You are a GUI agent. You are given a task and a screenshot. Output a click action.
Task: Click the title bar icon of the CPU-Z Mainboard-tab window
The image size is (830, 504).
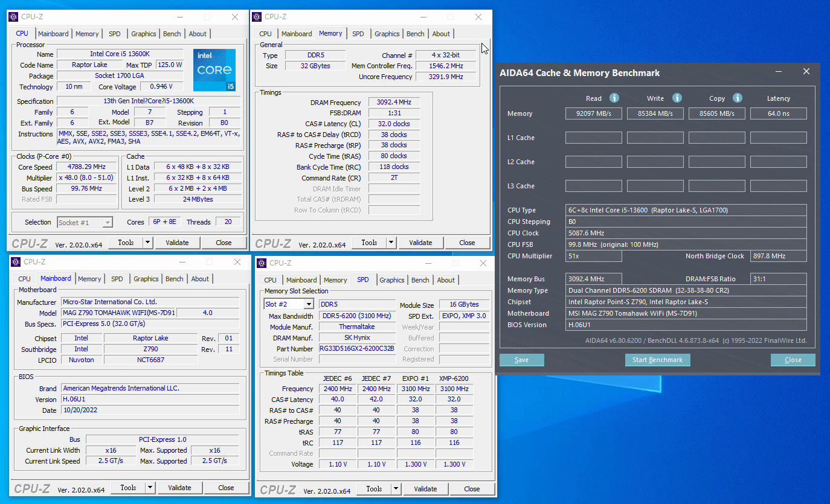coord(16,262)
